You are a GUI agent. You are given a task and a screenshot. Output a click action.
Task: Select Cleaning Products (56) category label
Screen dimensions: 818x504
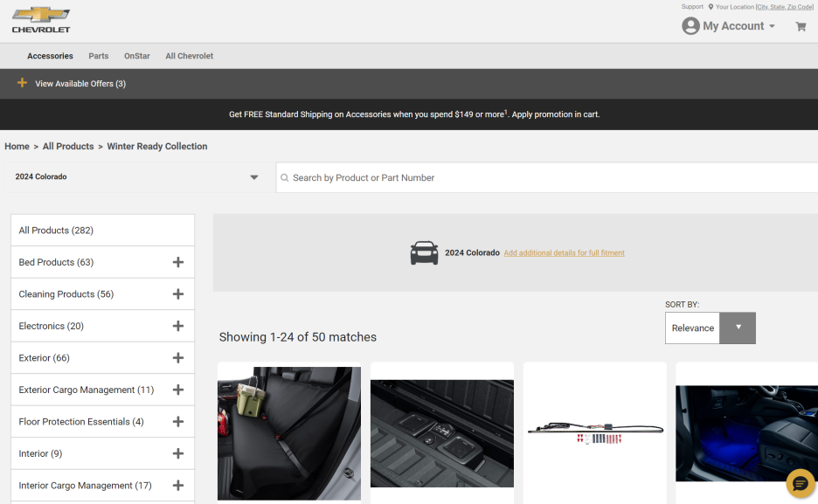pos(66,294)
